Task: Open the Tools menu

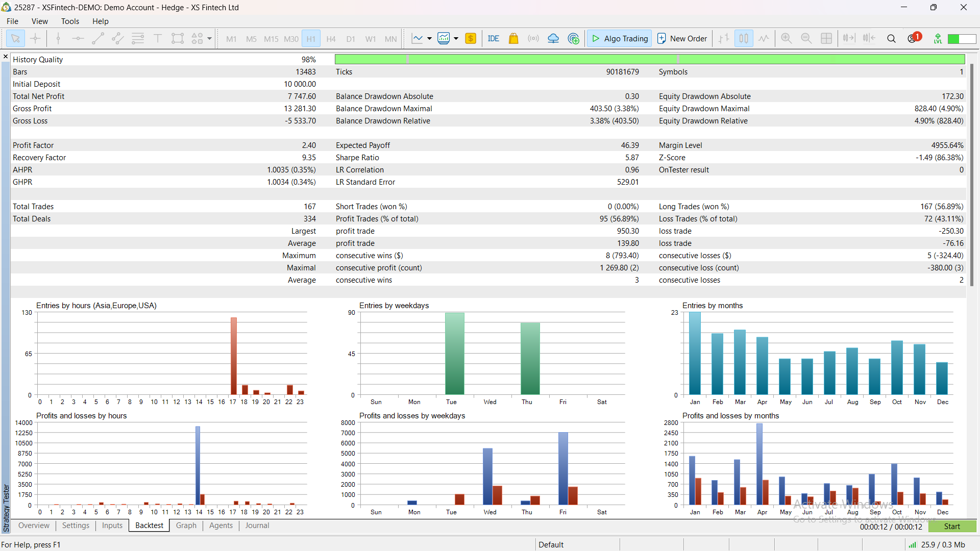Action: pyautogui.click(x=70, y=21)
